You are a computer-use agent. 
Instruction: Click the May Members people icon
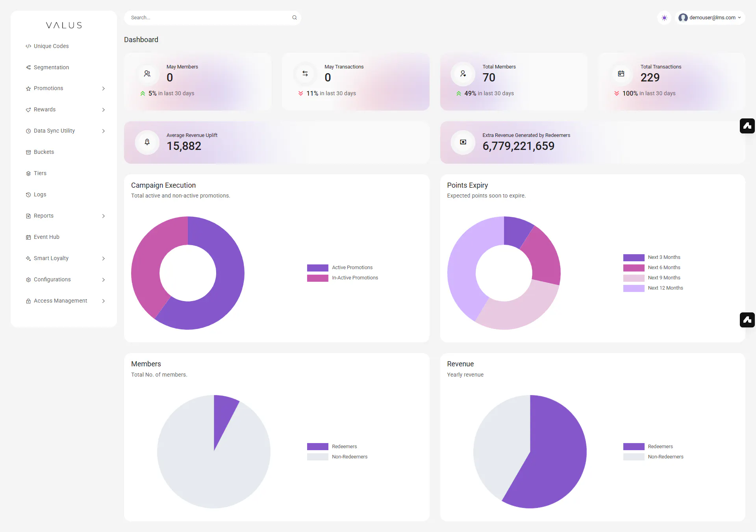tap(147, 74)
